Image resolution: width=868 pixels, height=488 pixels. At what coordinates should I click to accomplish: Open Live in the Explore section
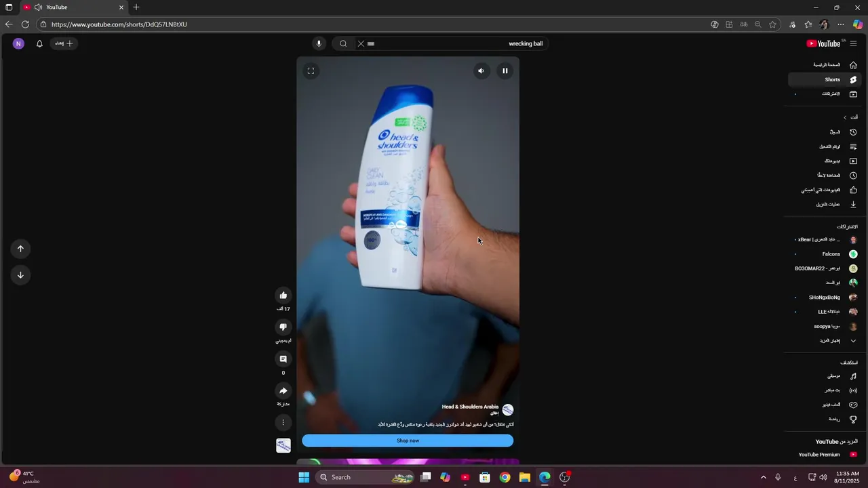[825, 390]
